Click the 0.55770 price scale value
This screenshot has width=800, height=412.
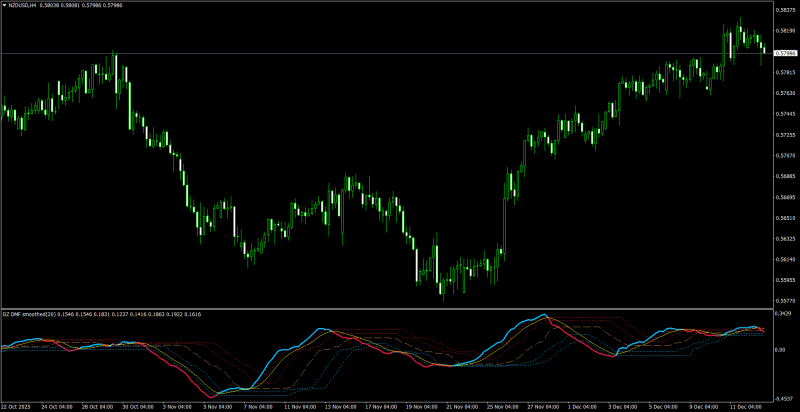pyautogui.click(x=785, y=301)
